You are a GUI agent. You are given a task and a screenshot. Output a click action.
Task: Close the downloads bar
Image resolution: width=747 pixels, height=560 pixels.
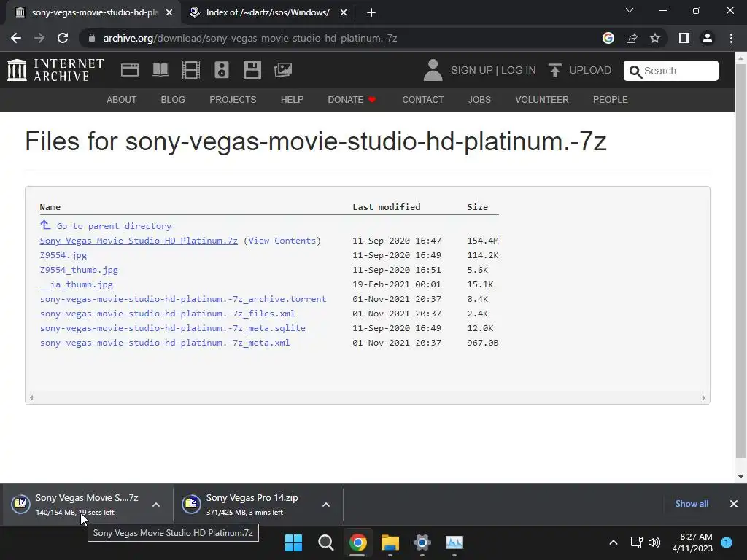(x=734, y=504)
